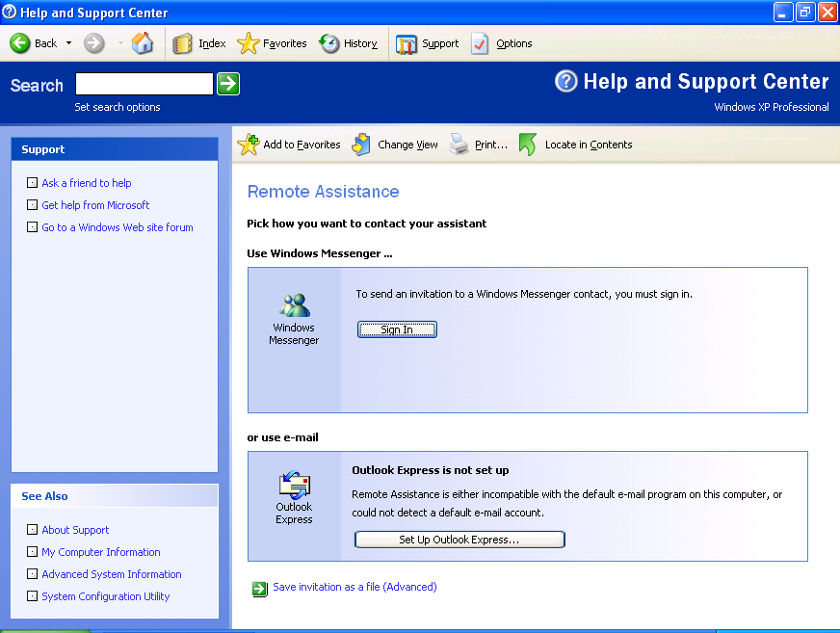This screenshot has width=840, height=633.
Task: Restore down the Help and Support Center window
Action: click(x=805, y=13)
